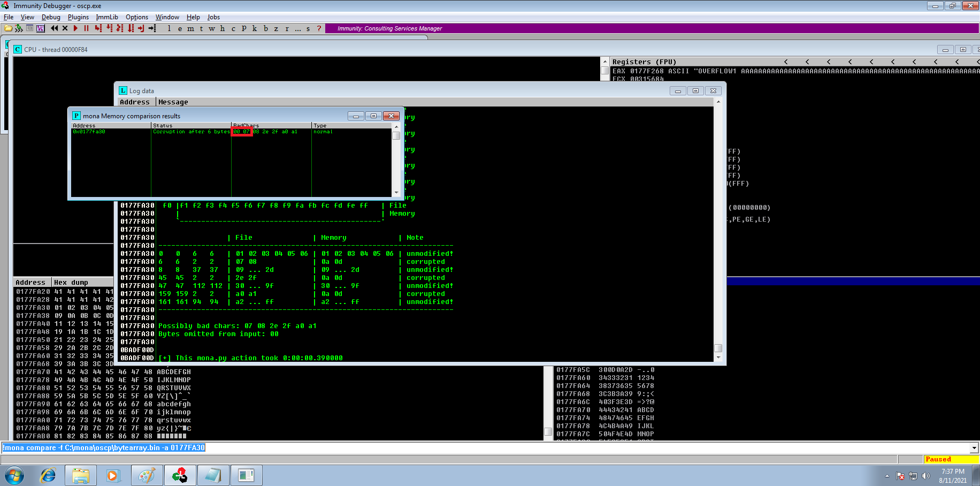Show references via 'r' button
Screen dimensions: 980x486
(287, 28)
